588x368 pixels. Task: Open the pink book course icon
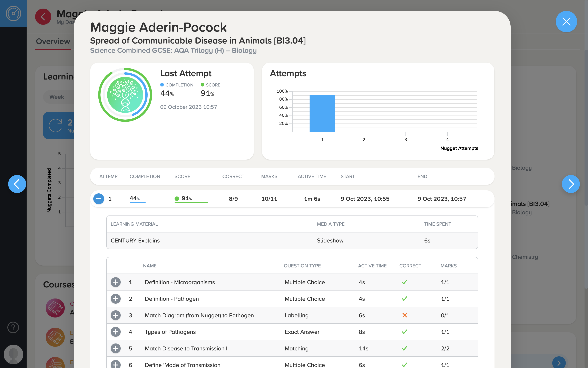point(55,308)
